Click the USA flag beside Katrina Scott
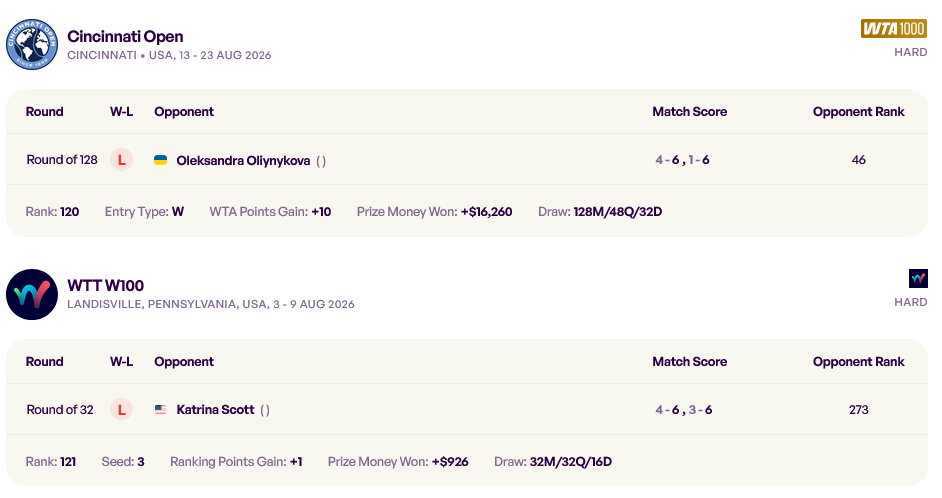The width and height of the screenshot is (942, 498). (x=160, y=409)
